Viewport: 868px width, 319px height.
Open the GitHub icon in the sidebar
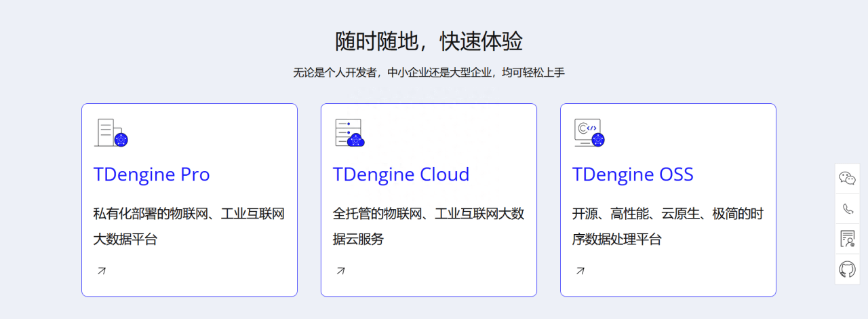click(x=847, y=269)
